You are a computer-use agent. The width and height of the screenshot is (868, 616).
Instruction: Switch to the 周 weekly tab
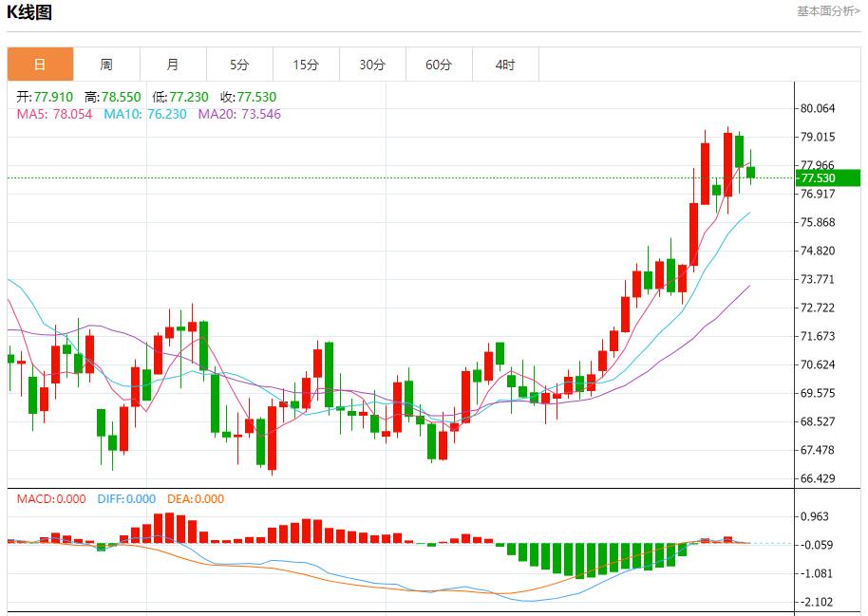(106, 65)
